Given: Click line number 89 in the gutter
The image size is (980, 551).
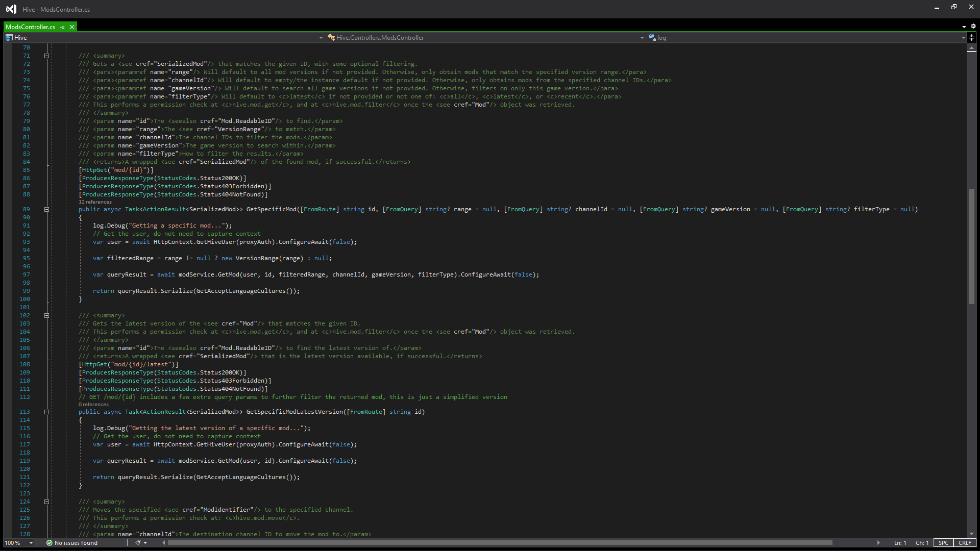Looking at the screenshot, I should 26,209.
